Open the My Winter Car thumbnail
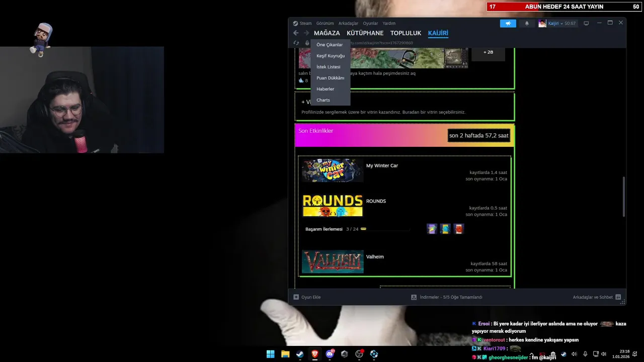The width and height of the screenshot is (644, 362). [x=333, y=170]
